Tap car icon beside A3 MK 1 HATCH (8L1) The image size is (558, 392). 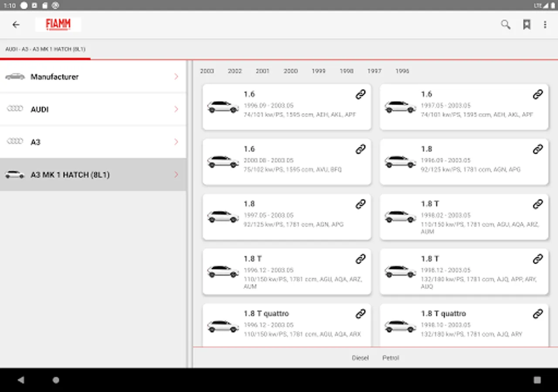point(15,175)
